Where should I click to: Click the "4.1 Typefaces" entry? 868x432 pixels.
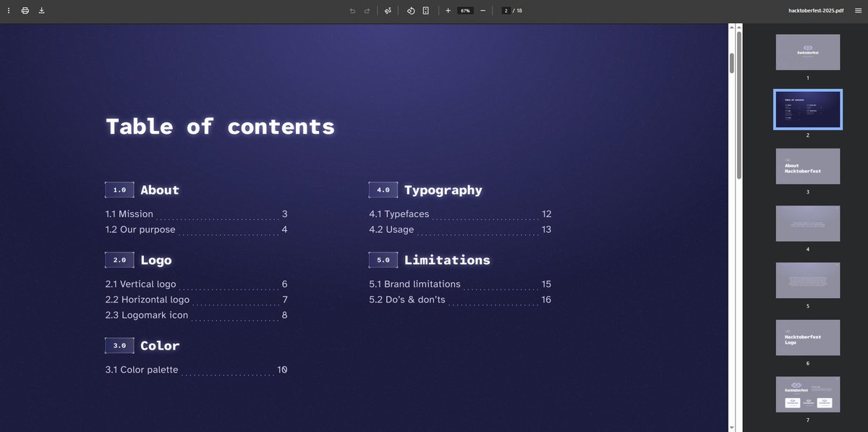pyautogui.click(x=399, y=214)
